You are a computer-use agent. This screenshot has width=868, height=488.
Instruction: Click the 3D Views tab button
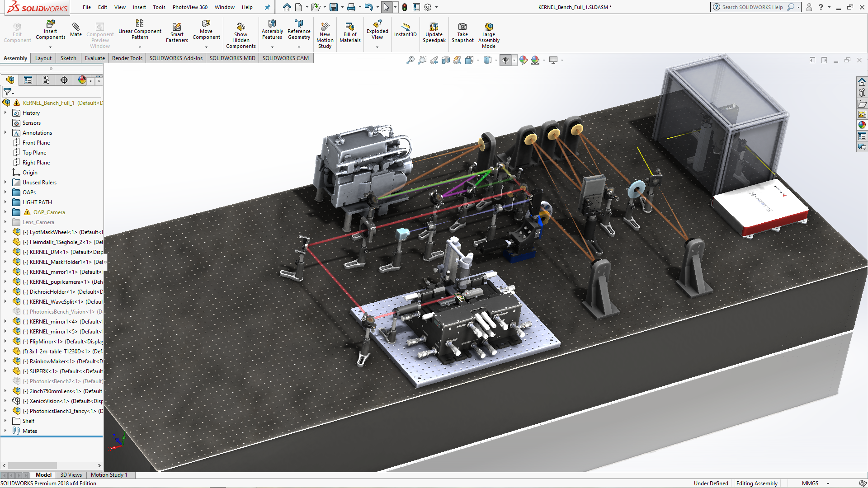(x=71, y=475)
